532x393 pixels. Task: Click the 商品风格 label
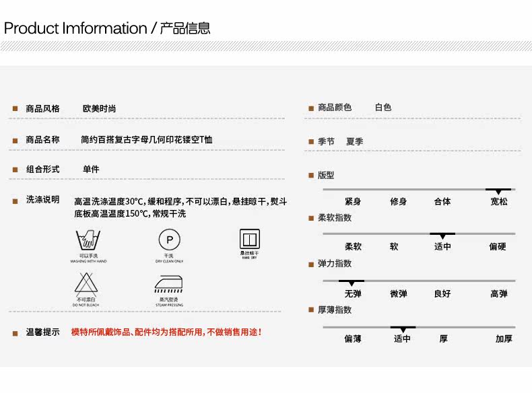pyautogui.click(x=42, y=108)
